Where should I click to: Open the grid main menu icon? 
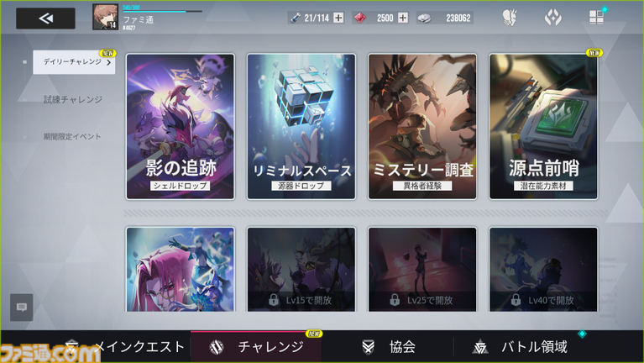click(596, 18)
